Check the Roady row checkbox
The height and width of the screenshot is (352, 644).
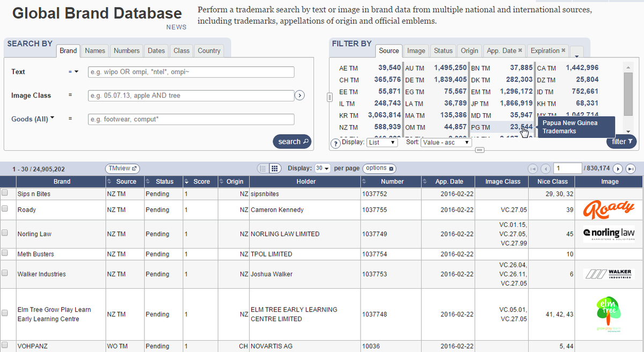(5, 209)
